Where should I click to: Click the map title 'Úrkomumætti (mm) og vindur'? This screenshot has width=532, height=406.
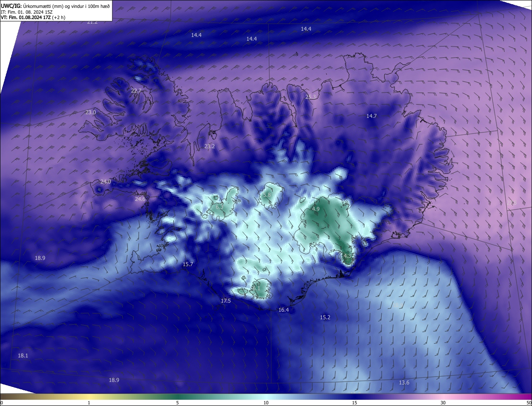56,5
